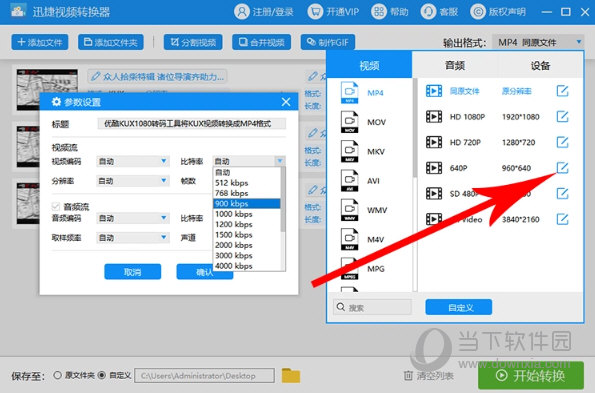
Task: Click the 自定义 custom button in format panel
Action: (459, 307)
